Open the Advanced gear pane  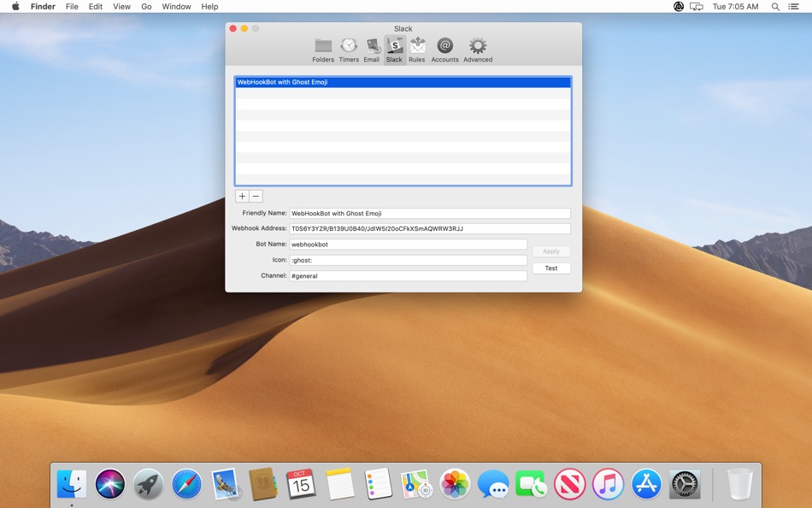pyautogui.click(x=478, y=50)
